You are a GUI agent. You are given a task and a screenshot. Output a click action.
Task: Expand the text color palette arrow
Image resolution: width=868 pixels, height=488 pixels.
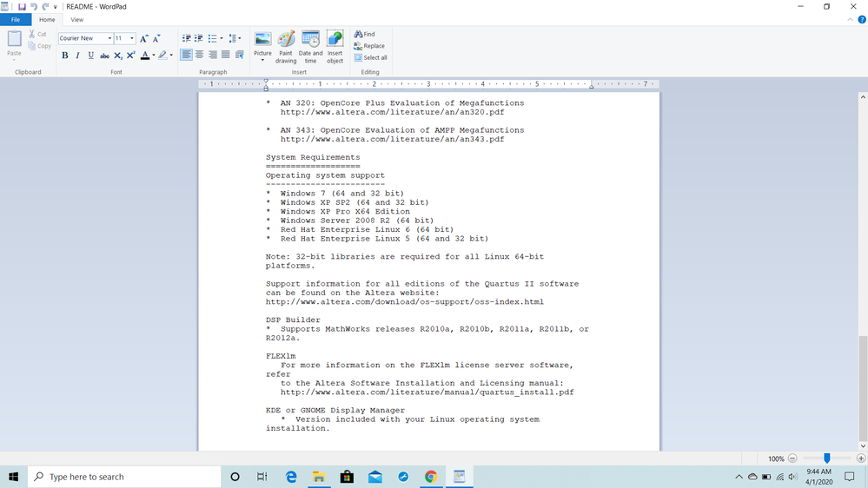click(153, 56)
